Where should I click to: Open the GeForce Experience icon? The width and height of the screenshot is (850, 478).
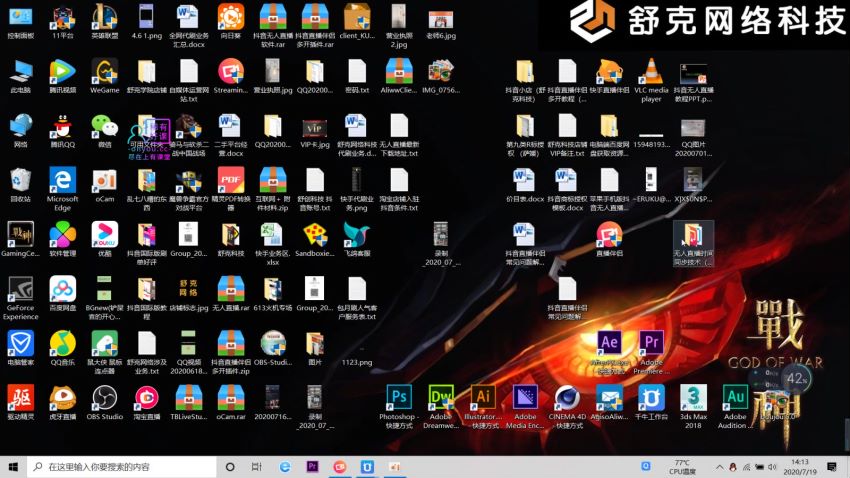(21, 289)
